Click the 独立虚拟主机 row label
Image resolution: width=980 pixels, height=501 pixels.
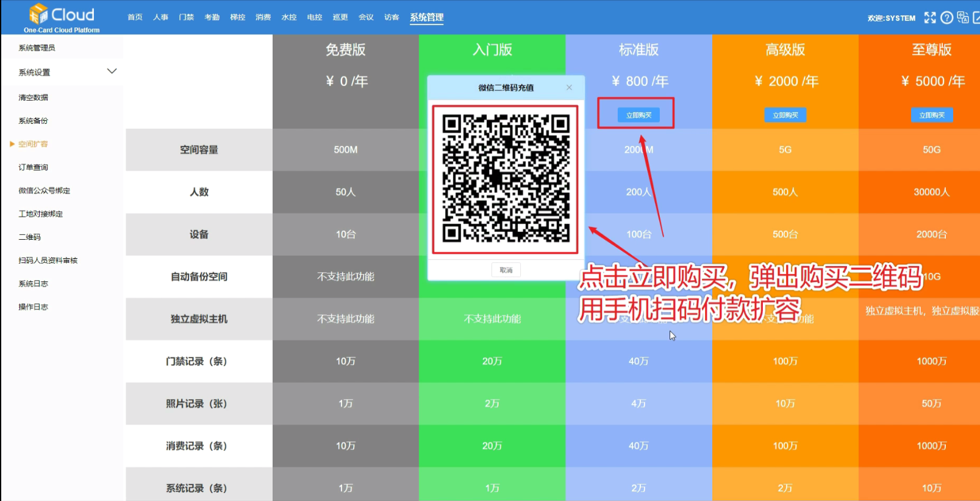pyautogui.click(x=199, y=319)
